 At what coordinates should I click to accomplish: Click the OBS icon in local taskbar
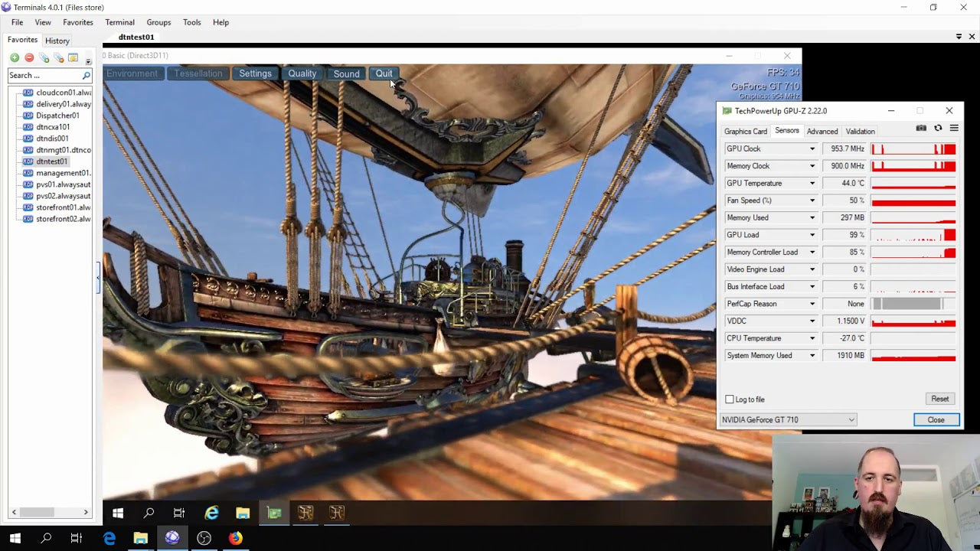click(204, 538)
